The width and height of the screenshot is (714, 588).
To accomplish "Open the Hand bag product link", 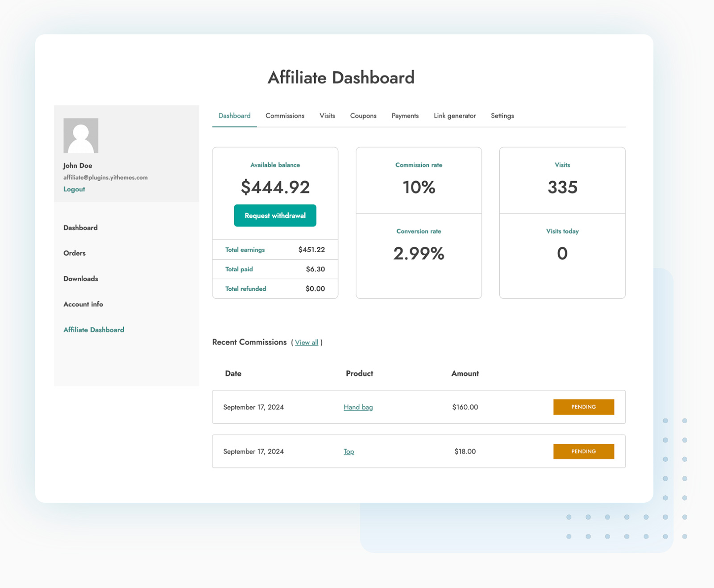I will click(358, 407).
